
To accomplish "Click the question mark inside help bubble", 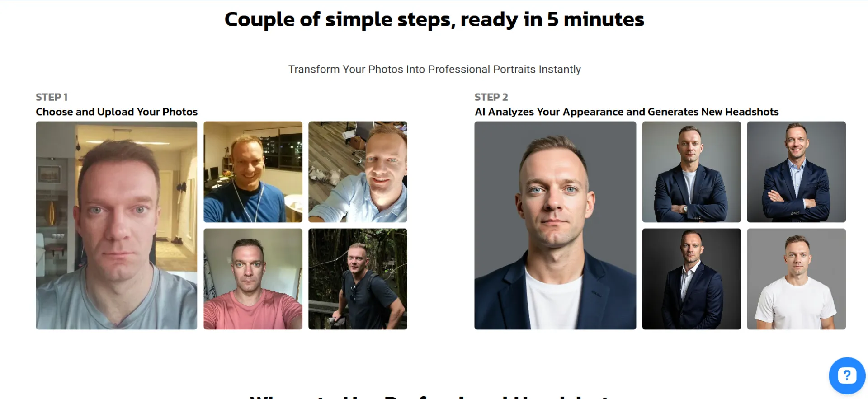I will [847, 375].
